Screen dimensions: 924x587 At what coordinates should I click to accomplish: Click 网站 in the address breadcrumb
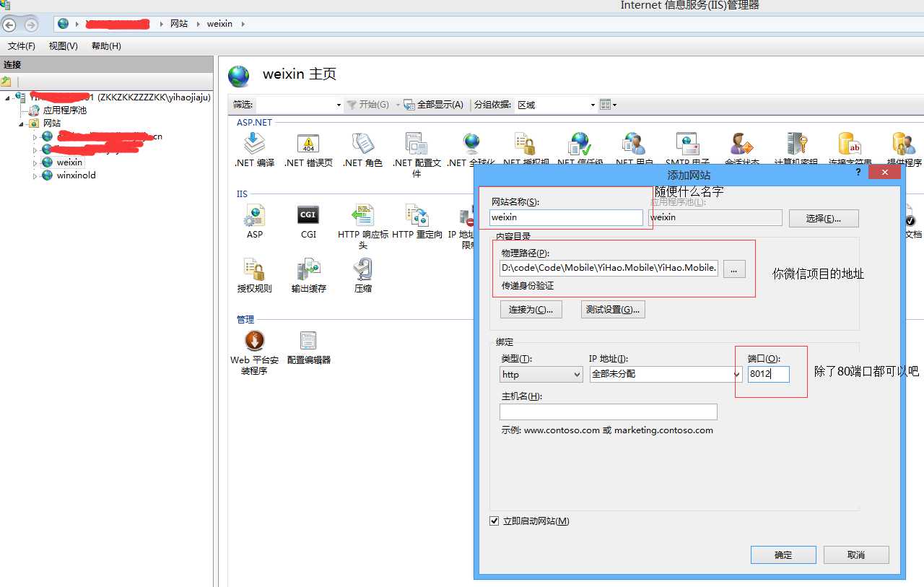(179, 24)
